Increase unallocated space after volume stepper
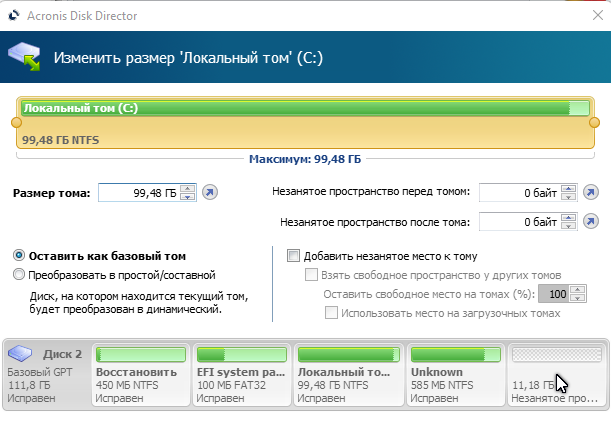This screenshot has width=611, height=422. pos(569,217)
